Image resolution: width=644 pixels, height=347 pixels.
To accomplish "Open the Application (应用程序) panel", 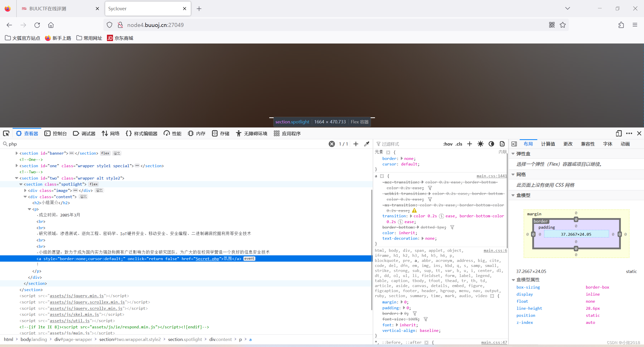I will (287, 133).
